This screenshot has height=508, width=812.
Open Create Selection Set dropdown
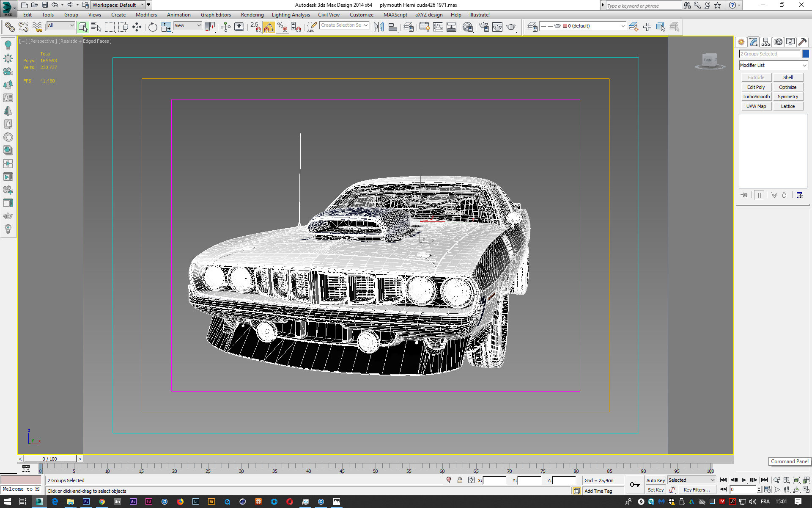tap(344, 25)
